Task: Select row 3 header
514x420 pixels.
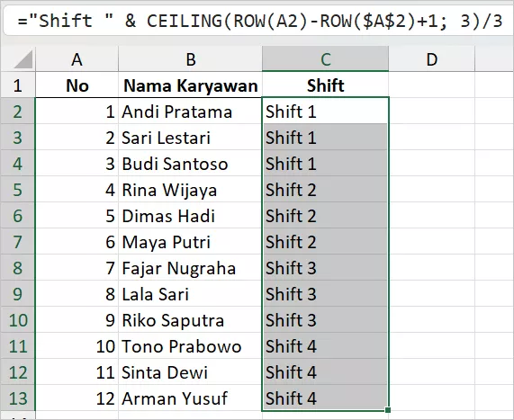Action: [x=18, y=138]
